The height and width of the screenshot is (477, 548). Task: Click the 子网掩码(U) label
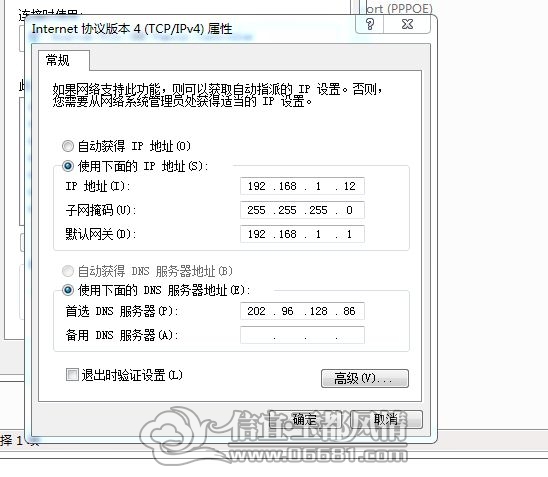[x=101, y=210]
